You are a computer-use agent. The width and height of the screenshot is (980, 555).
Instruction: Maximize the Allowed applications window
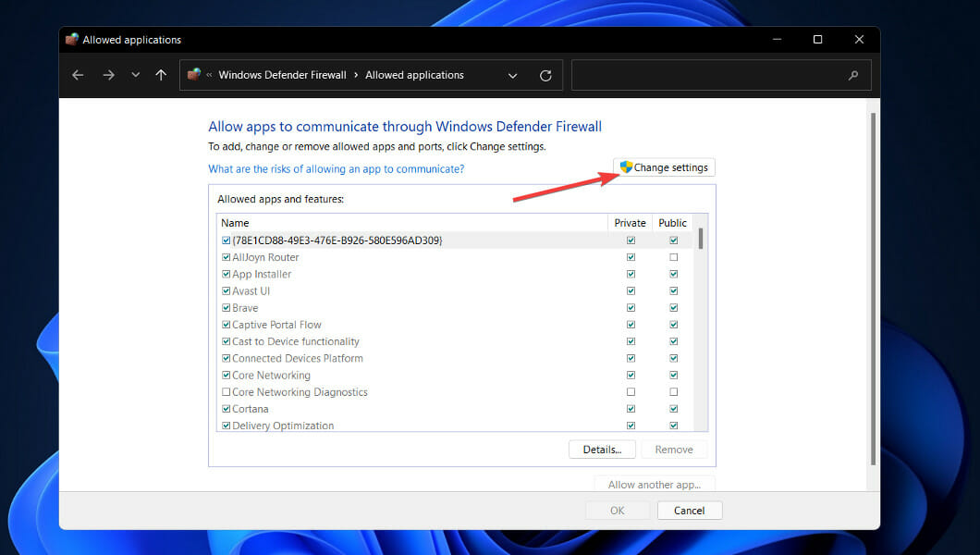pos(817,40)
